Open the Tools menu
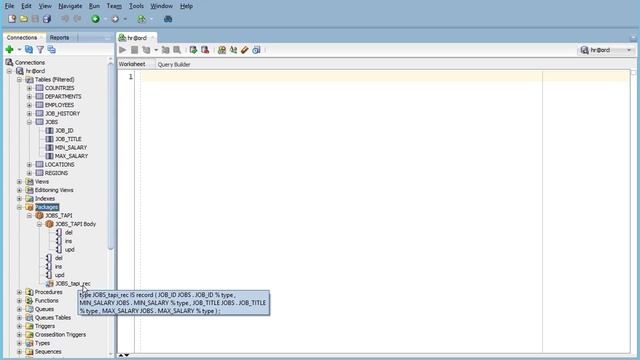Image resolution: width=640 pixels, height=360 pixels. [x=136, y=6]
